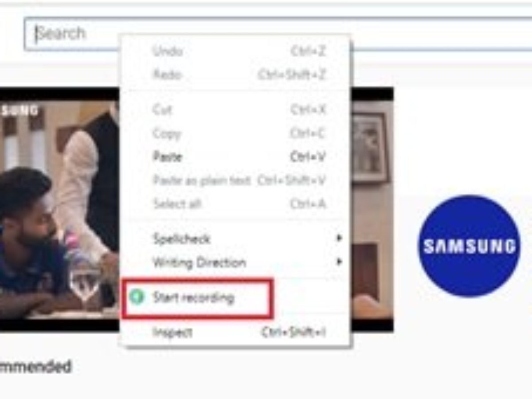This screenshot has height=399, width=532.
Task: Open the Samsung circular channel logo
Action: (x=469, y=246)
